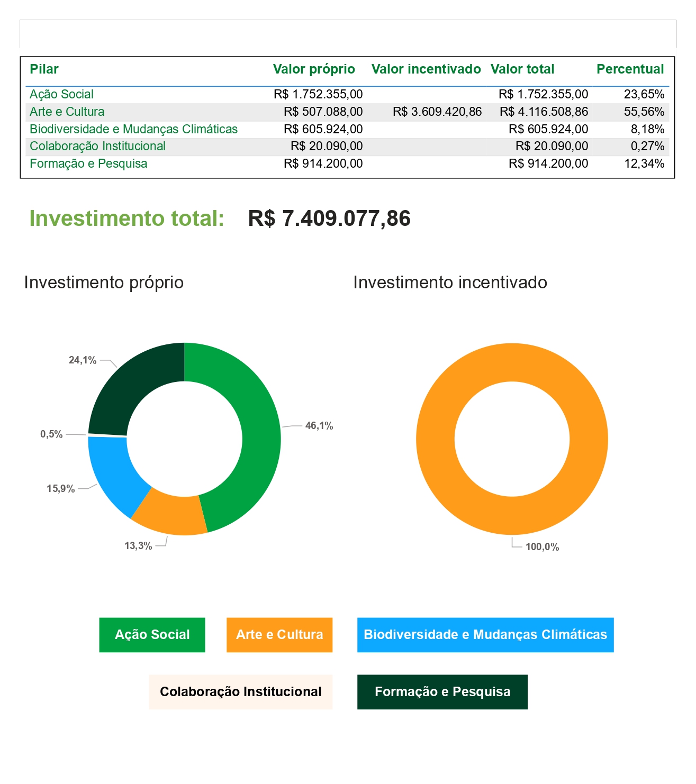
Task: Open the Arte e Cultura table row
Action: 67,112
